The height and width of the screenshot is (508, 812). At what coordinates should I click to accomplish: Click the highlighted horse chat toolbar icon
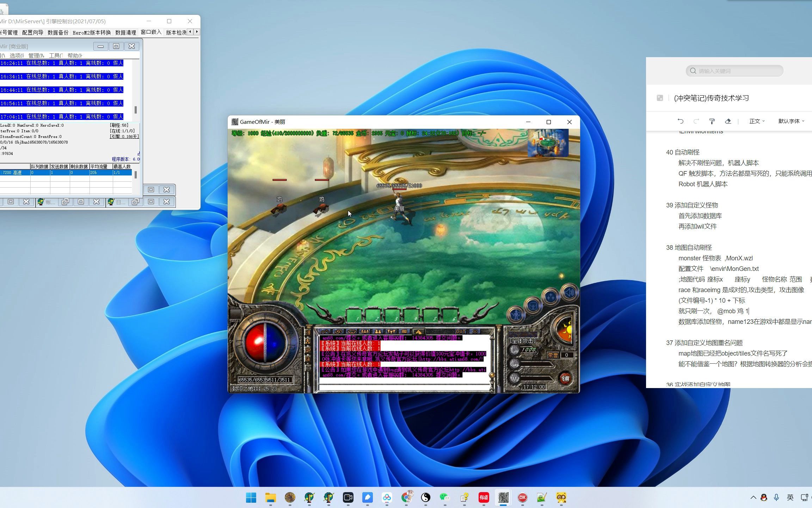tap(418, 332)
